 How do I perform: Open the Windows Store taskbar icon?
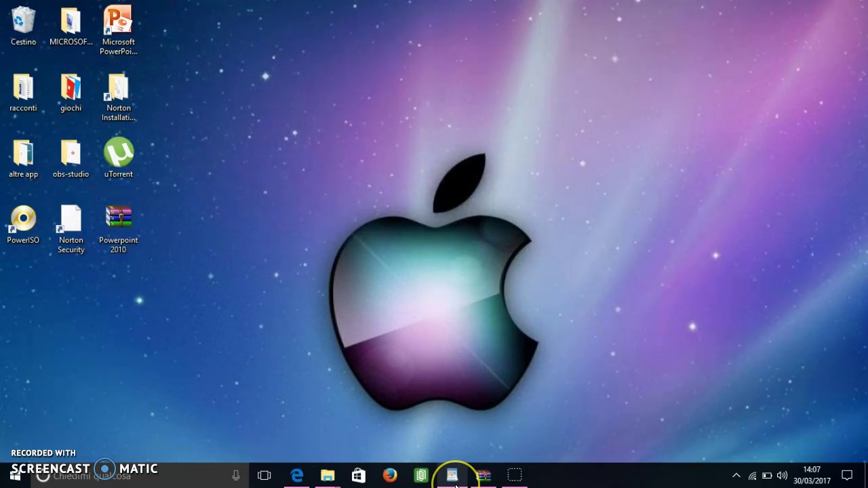point(359,476)
